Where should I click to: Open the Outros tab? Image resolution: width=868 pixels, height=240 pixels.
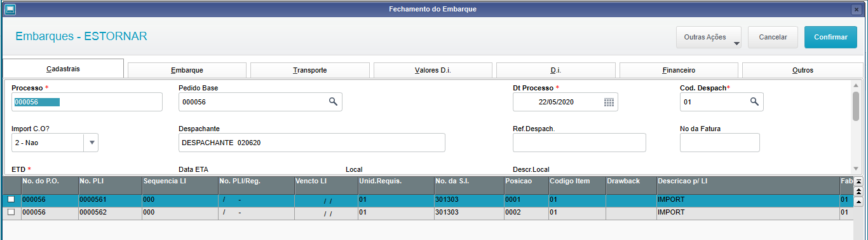click(x=803, y=70)
